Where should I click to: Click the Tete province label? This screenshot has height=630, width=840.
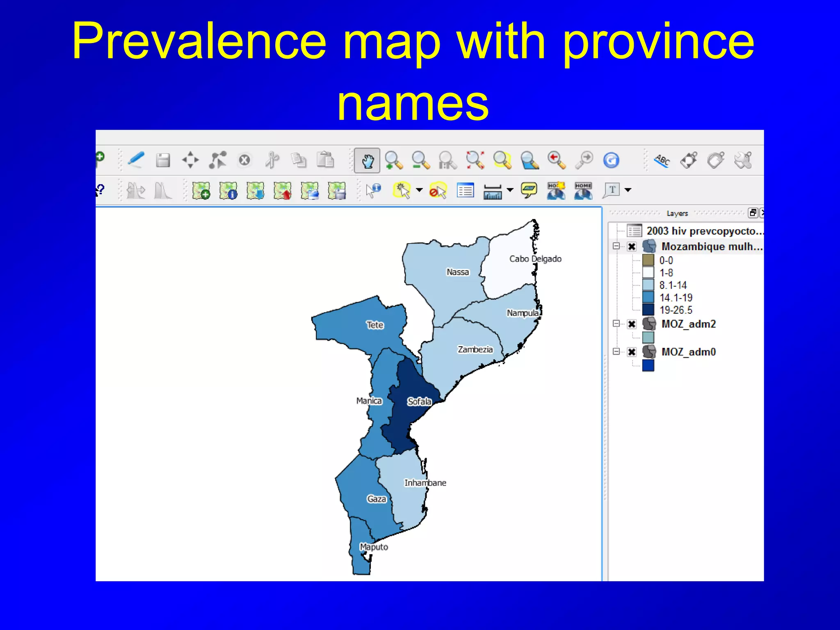(x=374, y=325)
